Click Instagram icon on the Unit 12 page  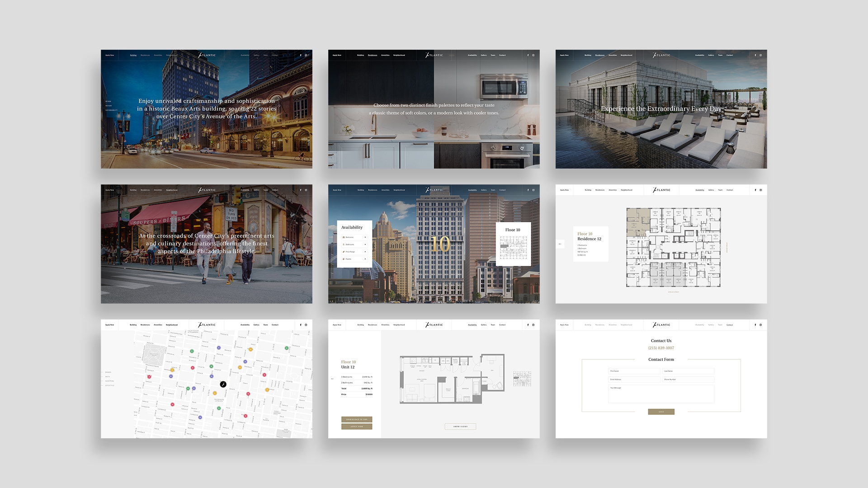click(x=533, y=325)
